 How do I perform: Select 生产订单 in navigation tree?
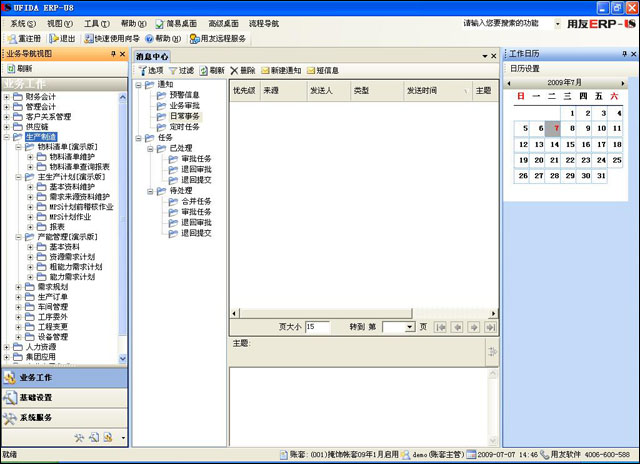coord(53,297)
